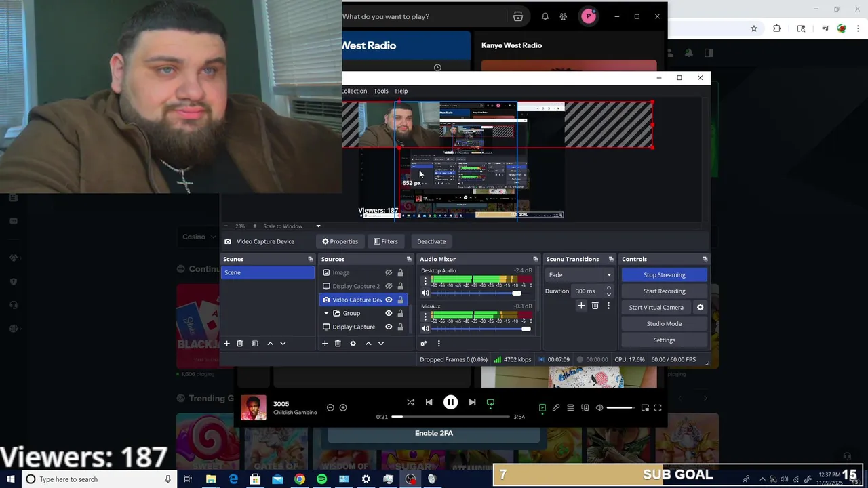Add 3005 to playlist plus icon

343,407
